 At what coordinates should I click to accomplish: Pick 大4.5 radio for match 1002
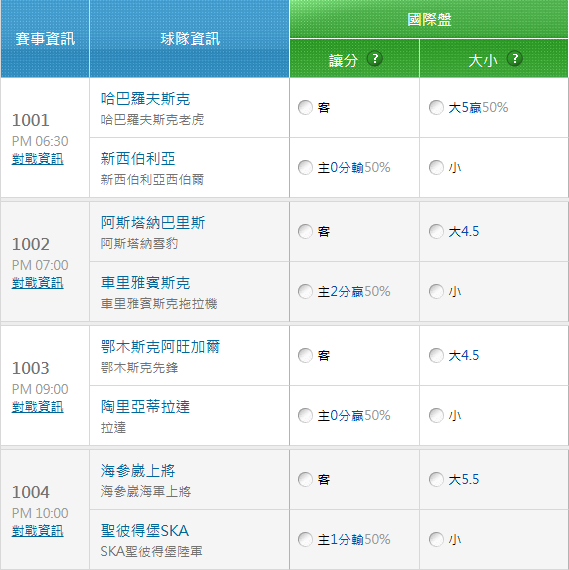click(x=436, y=232)
